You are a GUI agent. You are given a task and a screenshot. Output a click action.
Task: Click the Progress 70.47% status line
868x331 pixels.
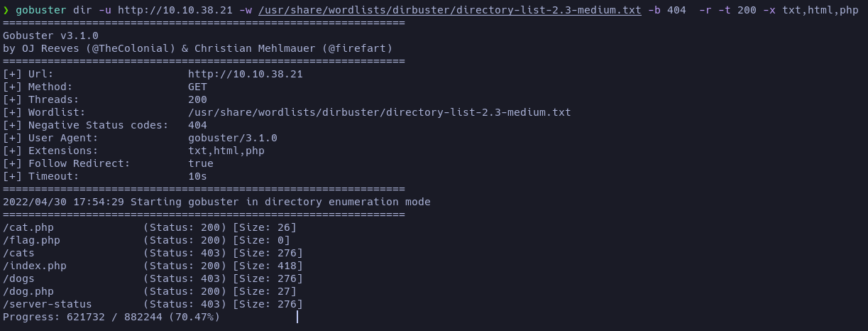click(x=111, y=317)
